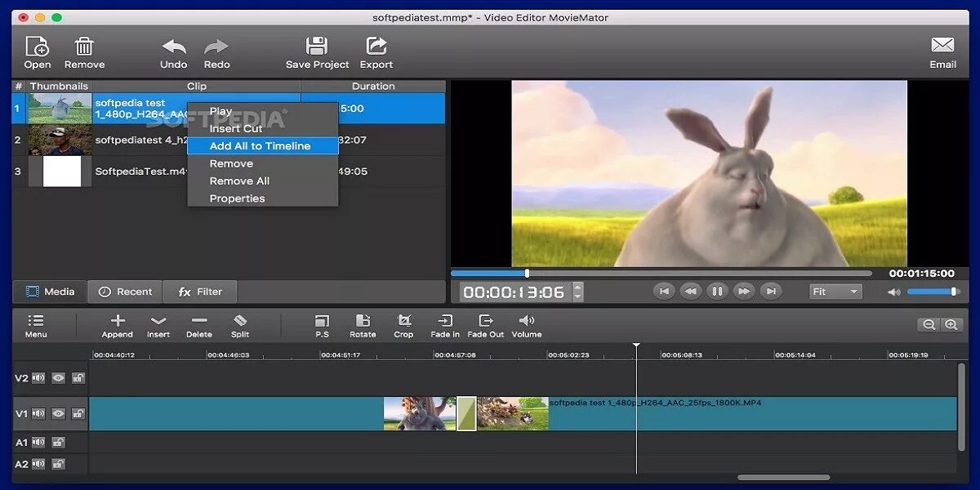Screen dimensions: 980x490
Task: Adjust the preview volume slider
Action: pos(933,292)
